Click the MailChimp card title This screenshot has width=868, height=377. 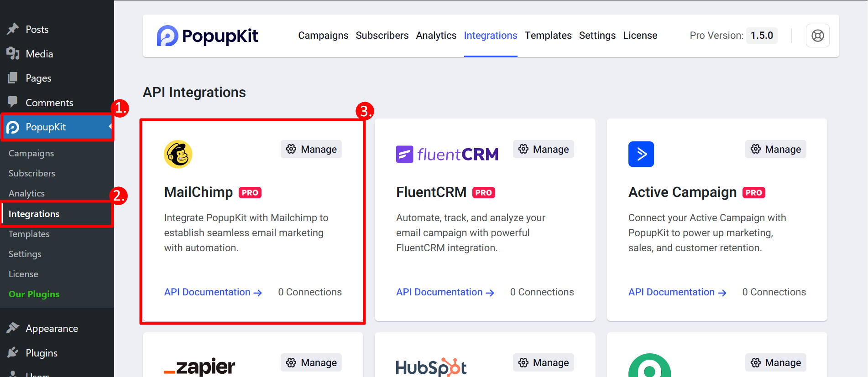click(x=199, y=192)
